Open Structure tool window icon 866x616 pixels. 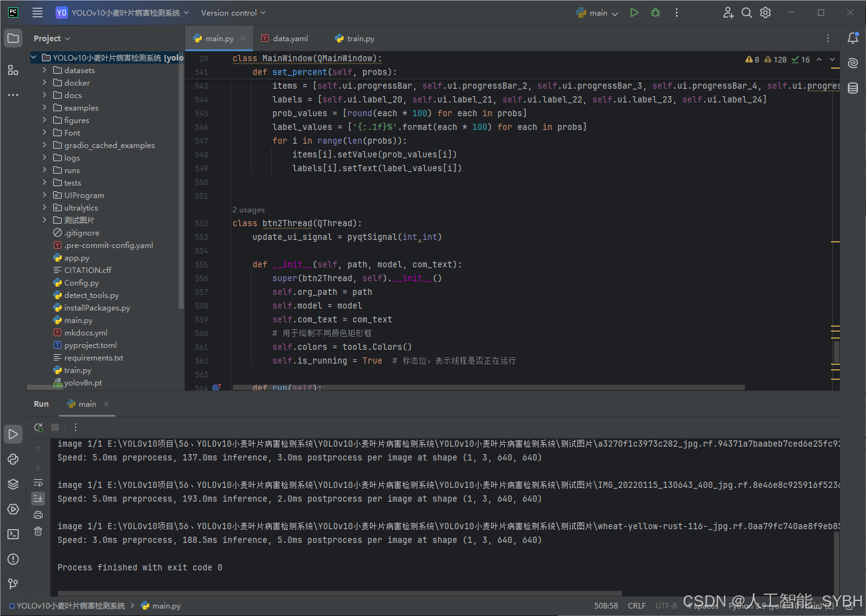[x=13, y=70]
